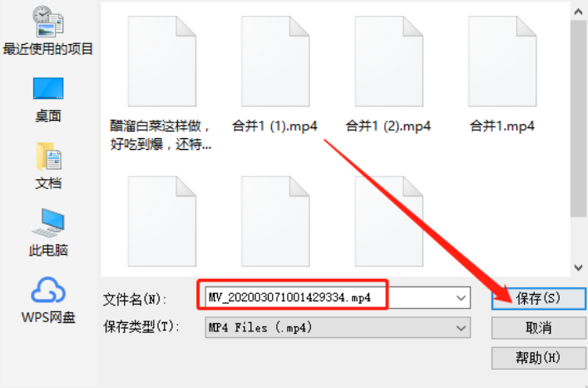Open the WPS网盘 cloud icon
Screen dimensions: 588x388
pos(48,300)
